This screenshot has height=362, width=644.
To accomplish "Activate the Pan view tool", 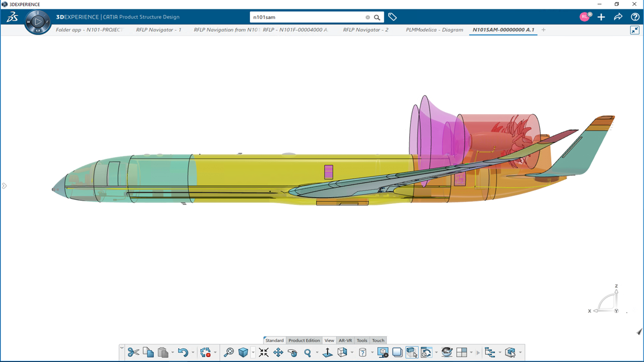I will 278,352.
